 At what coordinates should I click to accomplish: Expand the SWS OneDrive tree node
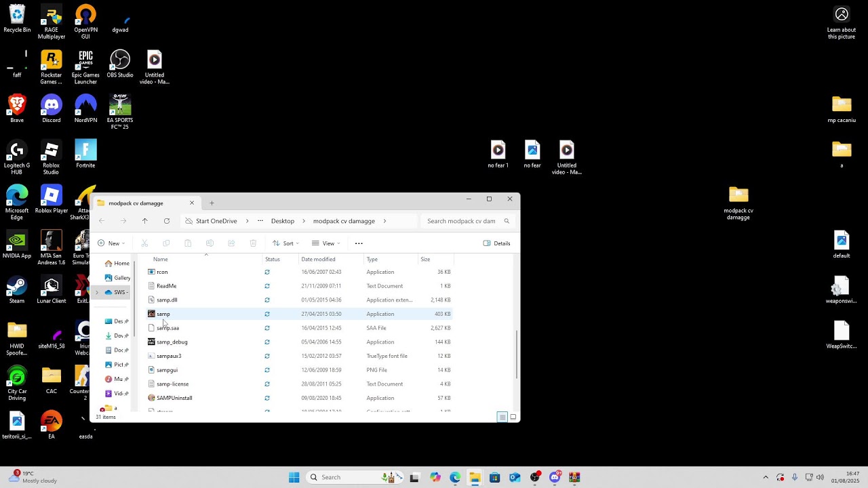(x=97, y=292)
